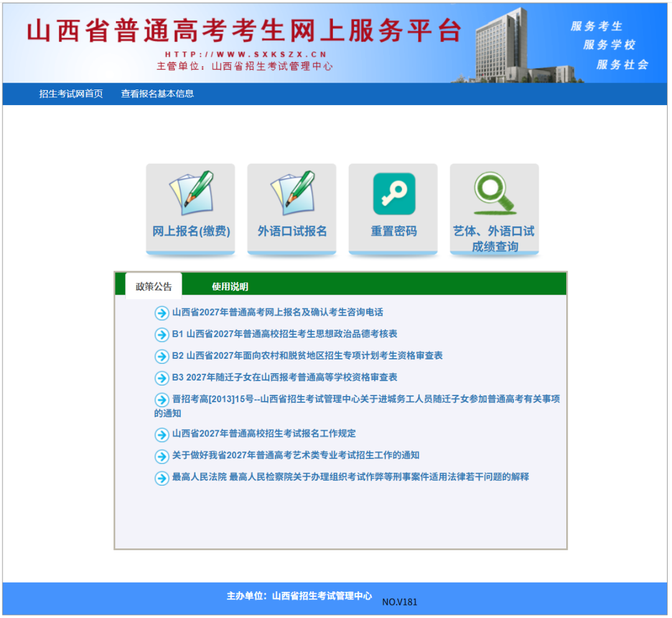Open 山西省2027年普通高校招生考试报名工作规定 link

(x=264, y=434)
